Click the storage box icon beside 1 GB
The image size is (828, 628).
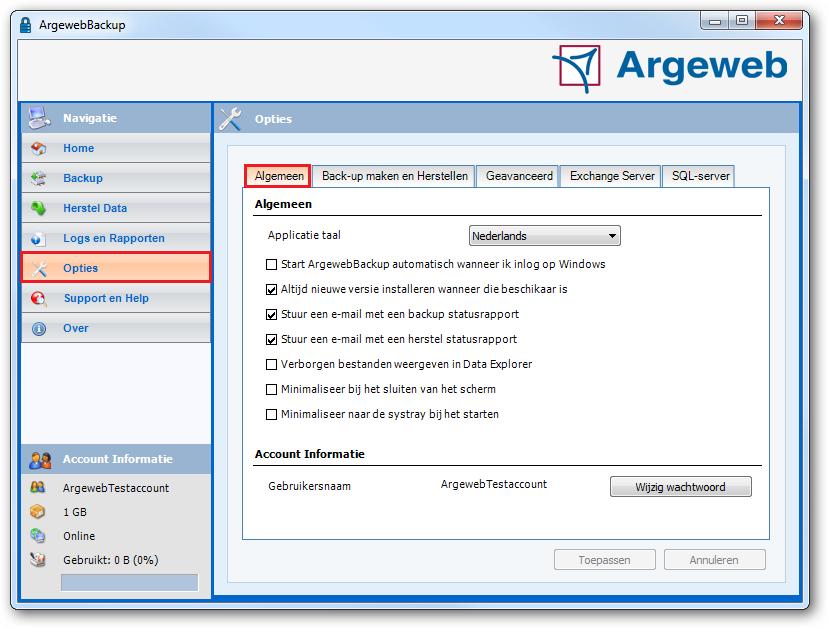click(x=37, y=511)
